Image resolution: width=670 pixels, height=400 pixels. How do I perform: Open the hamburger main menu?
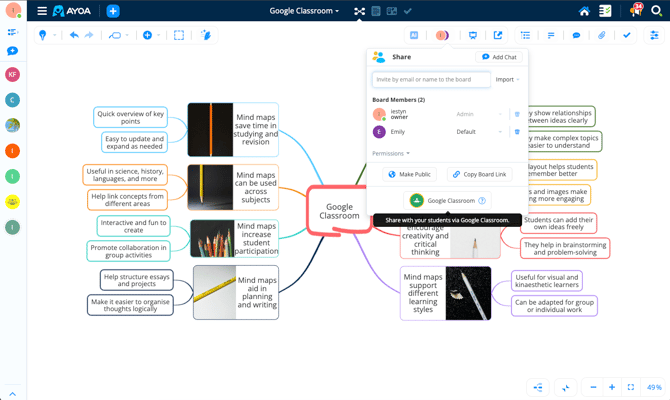click(x=42, y=11)
